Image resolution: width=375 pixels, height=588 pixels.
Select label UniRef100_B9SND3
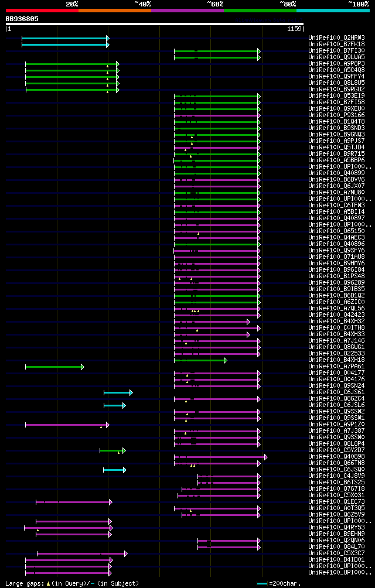tap(336, 128)
